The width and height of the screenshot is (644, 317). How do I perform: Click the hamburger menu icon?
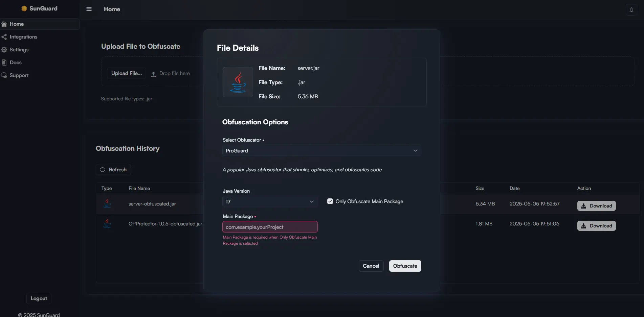[x=89, y=9]
